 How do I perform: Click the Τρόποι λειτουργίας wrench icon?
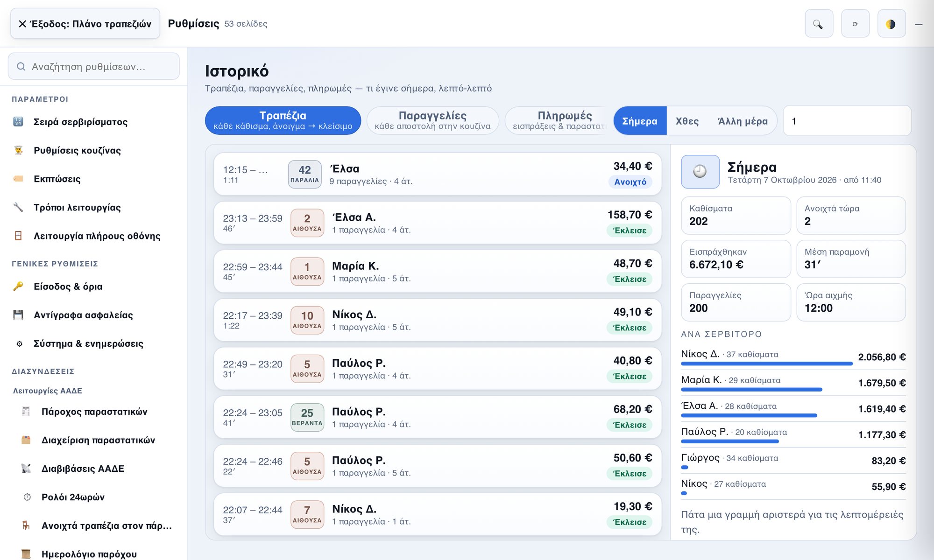18,207
